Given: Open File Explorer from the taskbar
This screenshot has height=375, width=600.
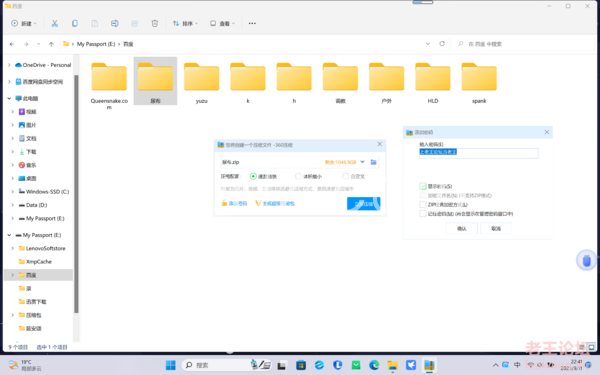Looking at the screenshot, I should click(x=392, y=365).
